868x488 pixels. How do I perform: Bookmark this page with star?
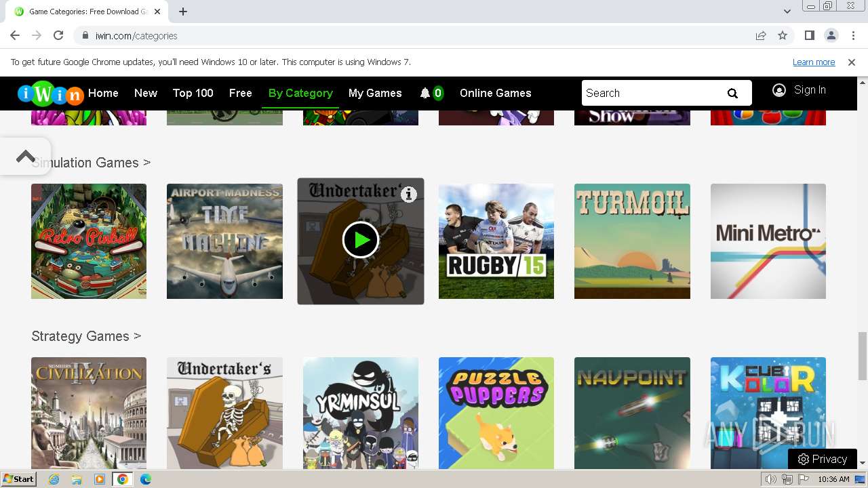[x=783, y=35]
